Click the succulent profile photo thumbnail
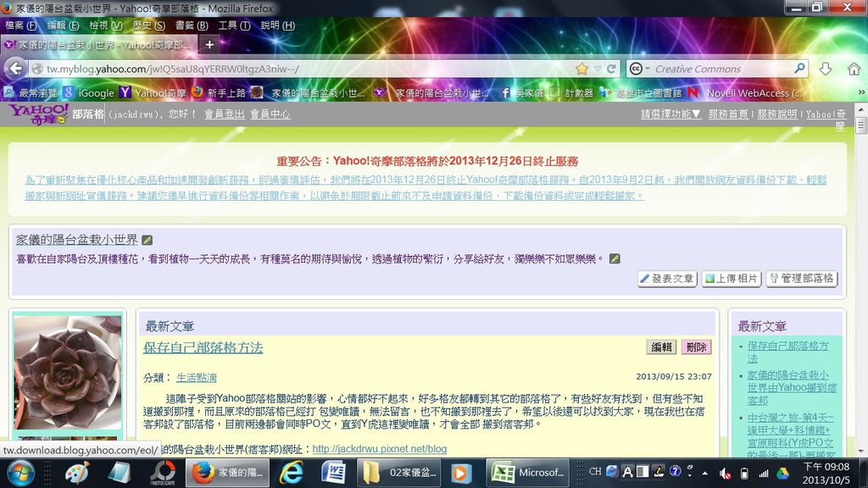This screenshot has height=488, width=868. coord(68,372)
